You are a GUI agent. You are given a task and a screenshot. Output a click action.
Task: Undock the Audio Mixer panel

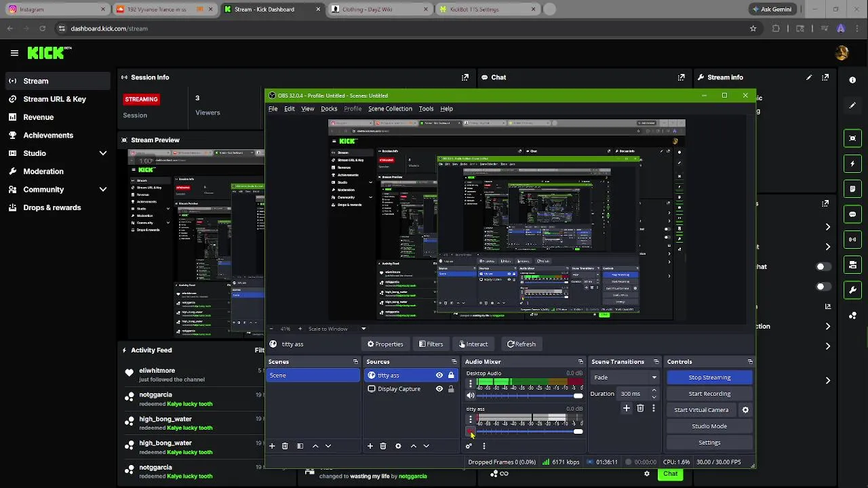(580, 362)
